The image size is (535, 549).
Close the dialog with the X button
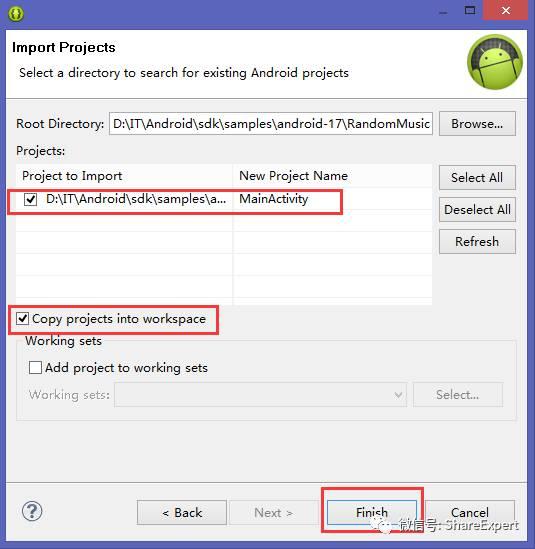[x=505, y=10]
